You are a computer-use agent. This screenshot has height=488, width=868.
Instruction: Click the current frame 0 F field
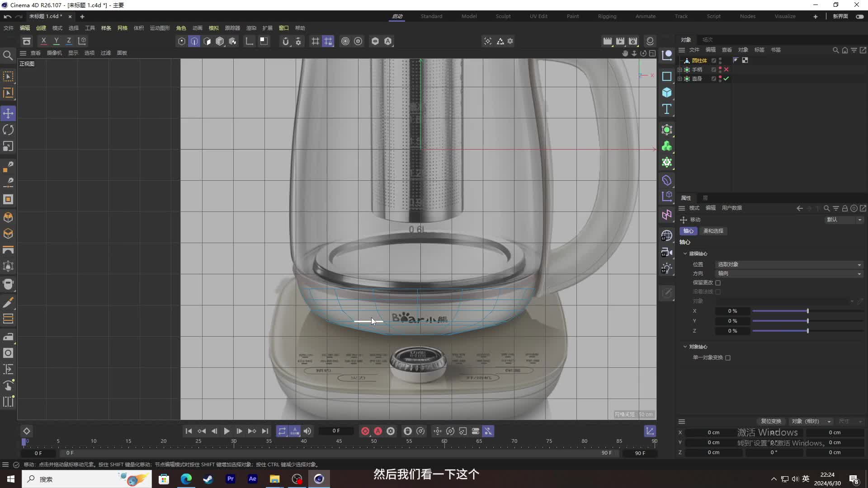336,431
